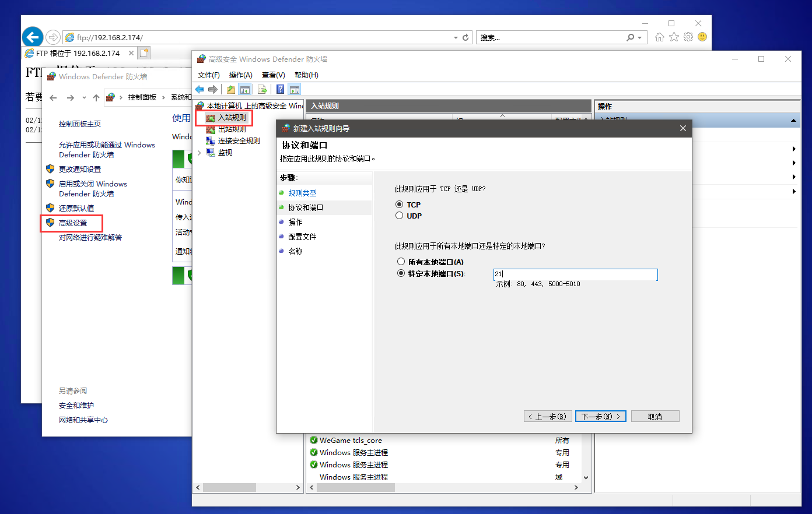The width and height of the screenshot is (812, 514).
Task: Select the UDP protocol option
Action: tap(400, 216)
